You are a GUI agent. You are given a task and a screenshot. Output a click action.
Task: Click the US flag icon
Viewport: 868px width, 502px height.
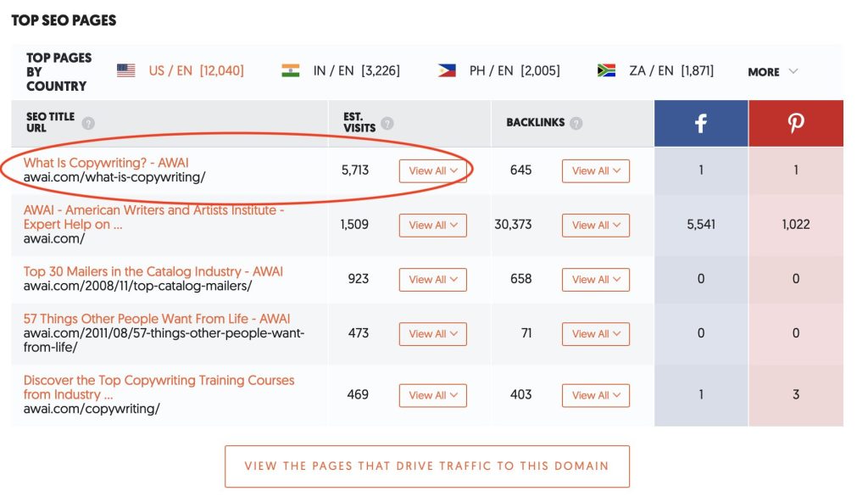tap(127, 71)
